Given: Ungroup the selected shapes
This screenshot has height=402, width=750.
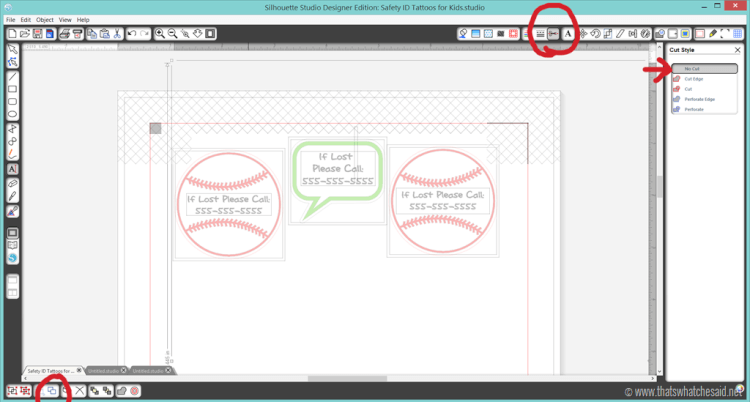Looking at the screenshot, I should [x=25, y=391].
